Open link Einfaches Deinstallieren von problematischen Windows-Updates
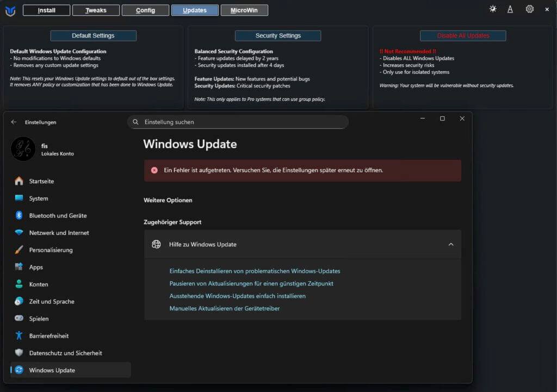Viewport: 557px width, 392px height. [x=255, y=271]
